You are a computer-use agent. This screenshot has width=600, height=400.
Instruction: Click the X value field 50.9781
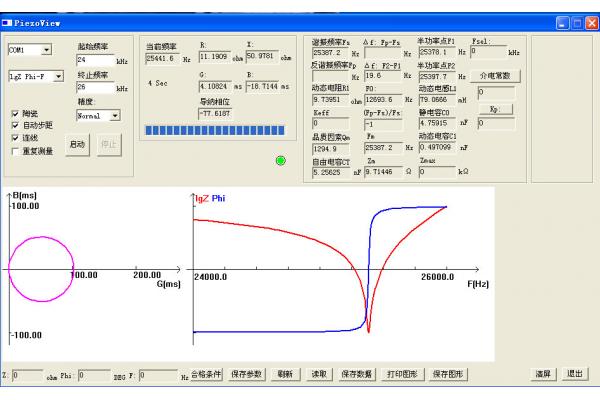coord(262,56)
